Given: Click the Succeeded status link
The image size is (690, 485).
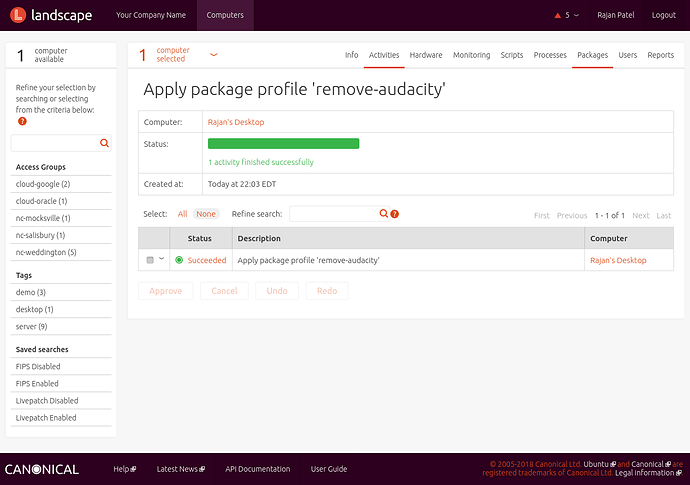Looking at the screenshot, I should click(x=207, y=260).
